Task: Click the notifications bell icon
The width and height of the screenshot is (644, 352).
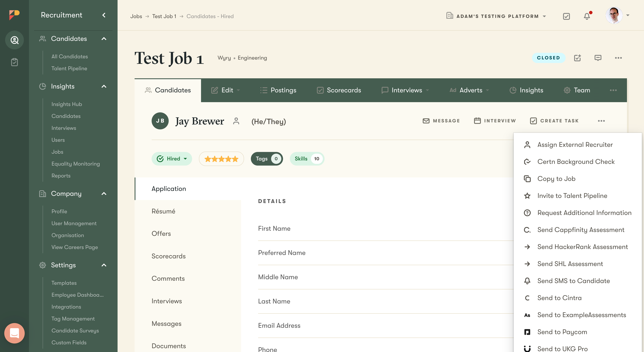Action: (x=586, y=16)
